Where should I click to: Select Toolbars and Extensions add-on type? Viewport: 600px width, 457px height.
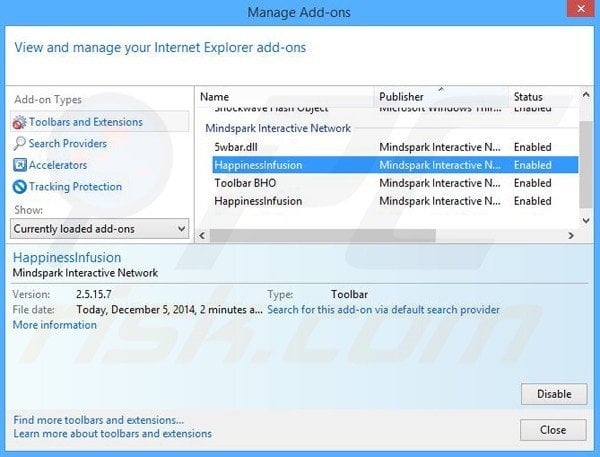tap(99, 122)
